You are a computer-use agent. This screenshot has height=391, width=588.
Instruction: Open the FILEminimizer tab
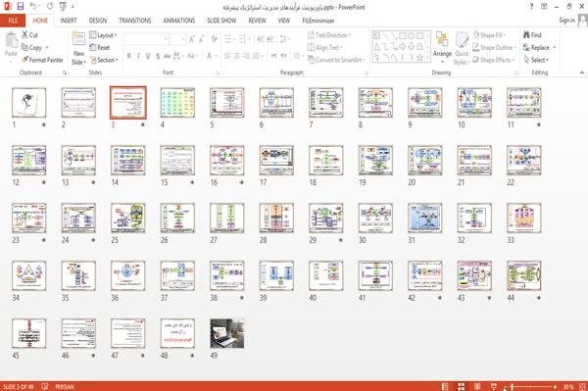[318, 21]
